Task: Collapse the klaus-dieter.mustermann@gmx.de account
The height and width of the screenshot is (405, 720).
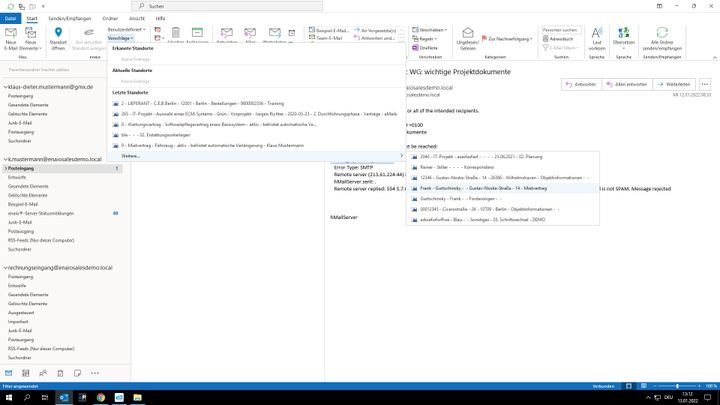Action: point(5,87)
